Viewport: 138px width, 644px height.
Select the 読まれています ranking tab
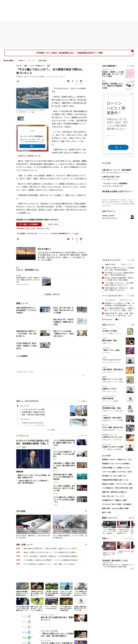pos(110,264)
